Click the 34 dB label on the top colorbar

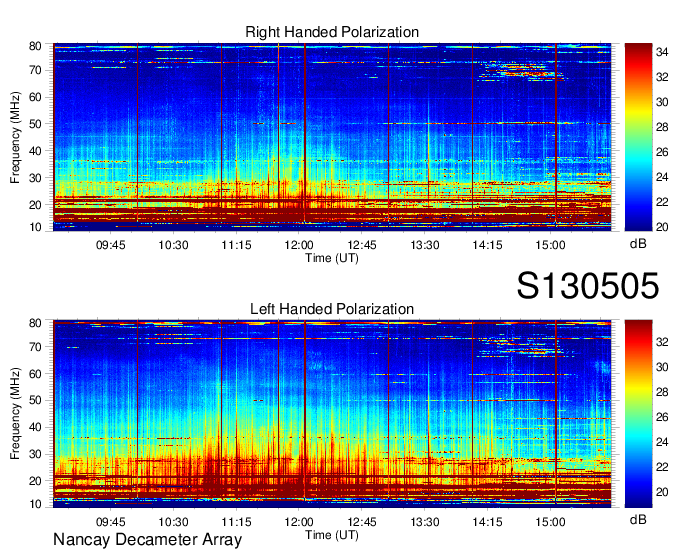coord(662,52)
